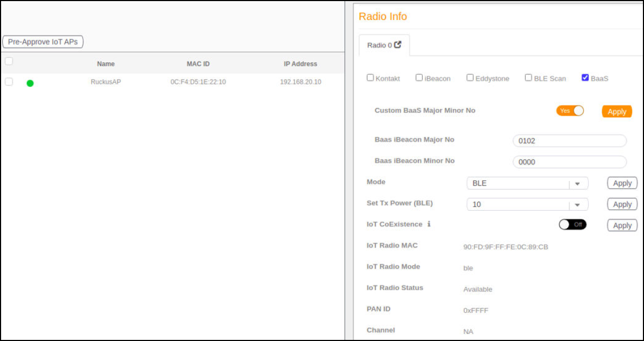Click the PAN ID value 0xFFFF
Image resolution: width=644 pixels, height=341 pixels.
click(x=476, y=311)
